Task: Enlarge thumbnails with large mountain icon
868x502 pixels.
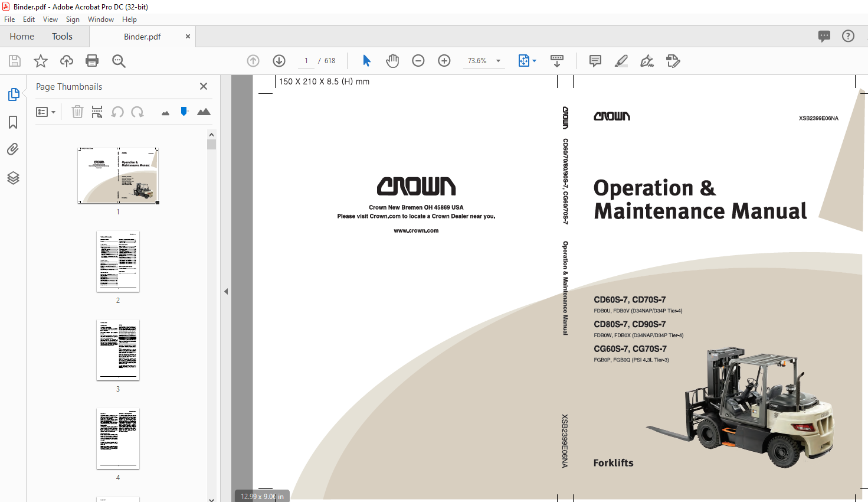Action: [204, 112]
